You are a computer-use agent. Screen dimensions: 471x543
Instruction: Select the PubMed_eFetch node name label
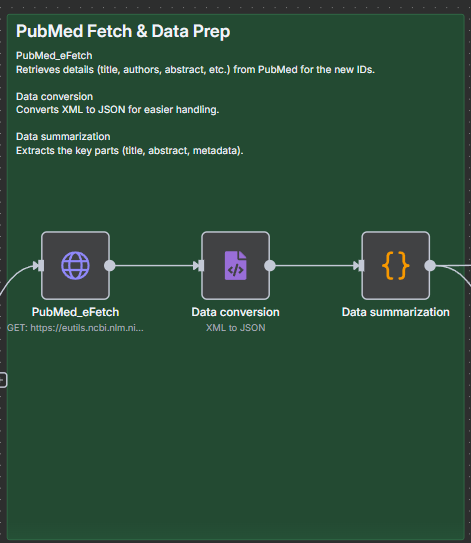click(x=75, y=312)
